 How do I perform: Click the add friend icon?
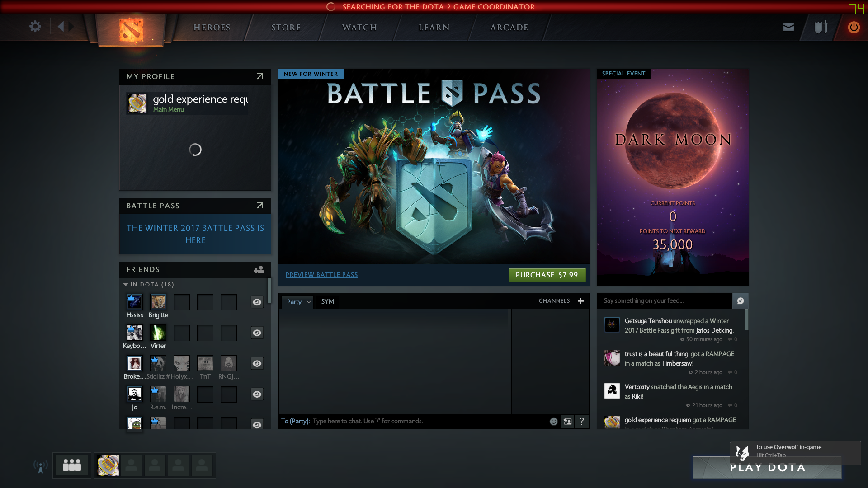pyautogui.click(x=259, y=269)
